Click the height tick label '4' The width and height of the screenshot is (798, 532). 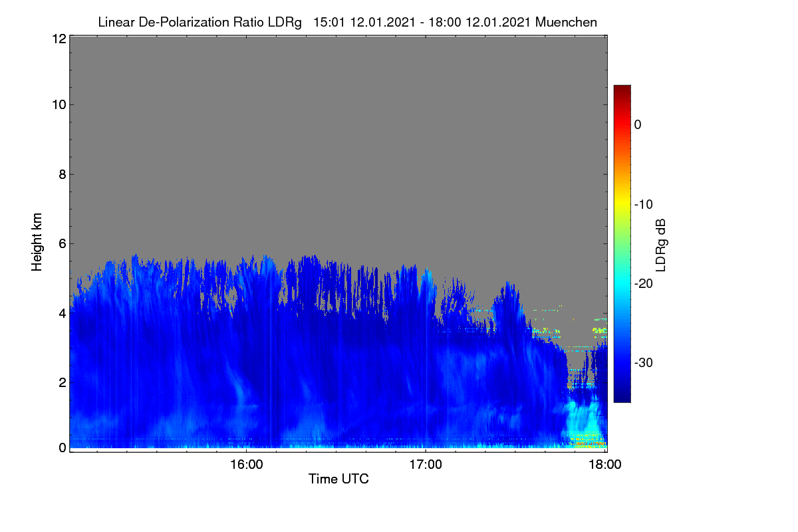point(61,313)
